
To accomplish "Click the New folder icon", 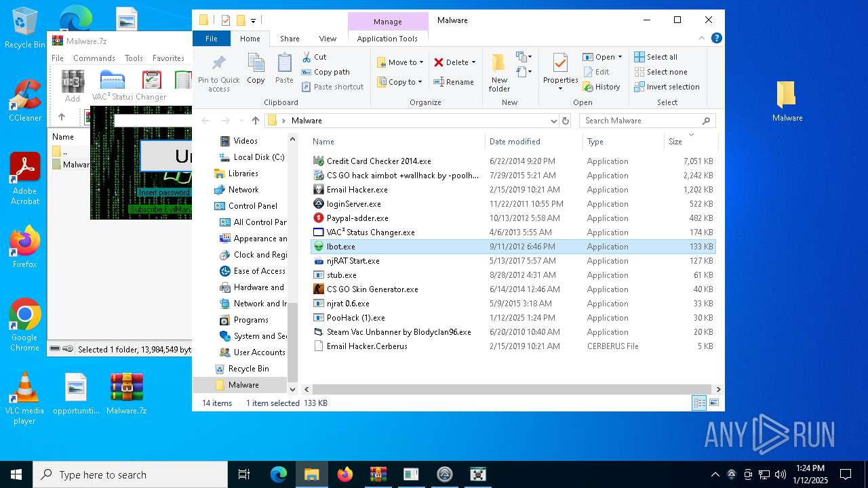I will (x=498, y=63).
